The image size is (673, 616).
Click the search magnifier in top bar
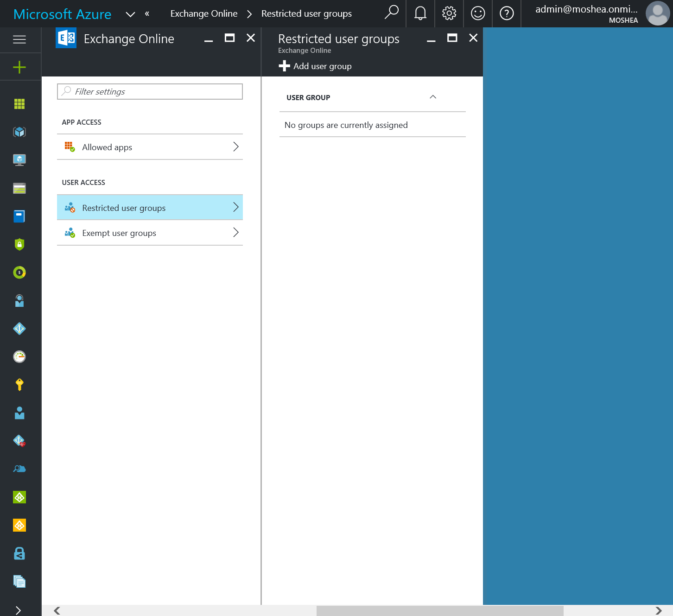click(x=391, y=13)
